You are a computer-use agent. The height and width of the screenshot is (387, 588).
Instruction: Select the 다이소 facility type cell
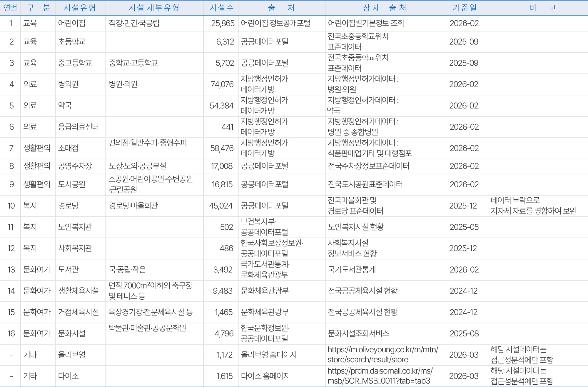(x=68, y=376)
